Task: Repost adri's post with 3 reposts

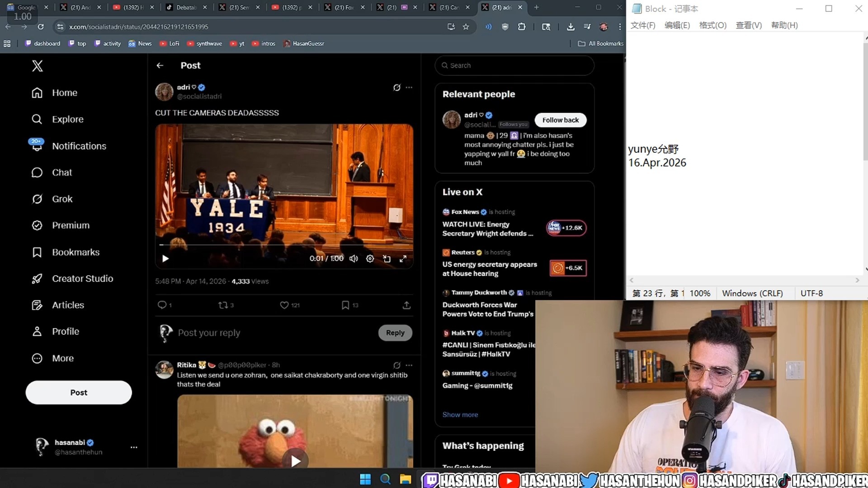Action: point(226,305)
